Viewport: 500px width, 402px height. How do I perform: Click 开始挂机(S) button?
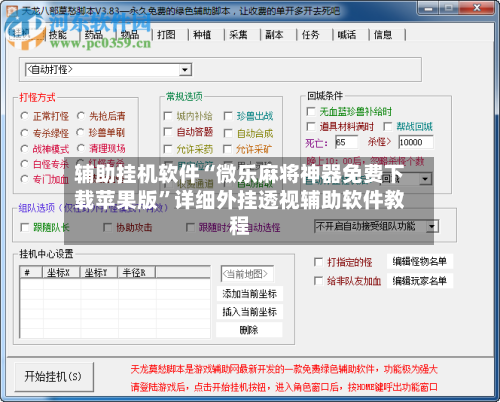point(54,377)
